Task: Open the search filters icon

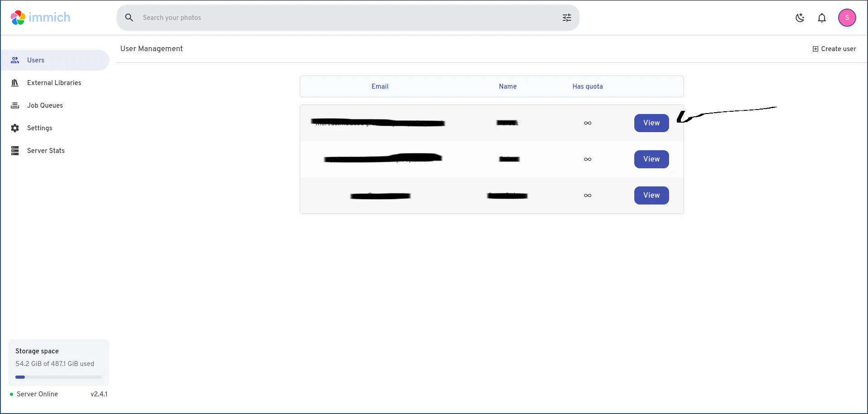Action: pos(566,18)
